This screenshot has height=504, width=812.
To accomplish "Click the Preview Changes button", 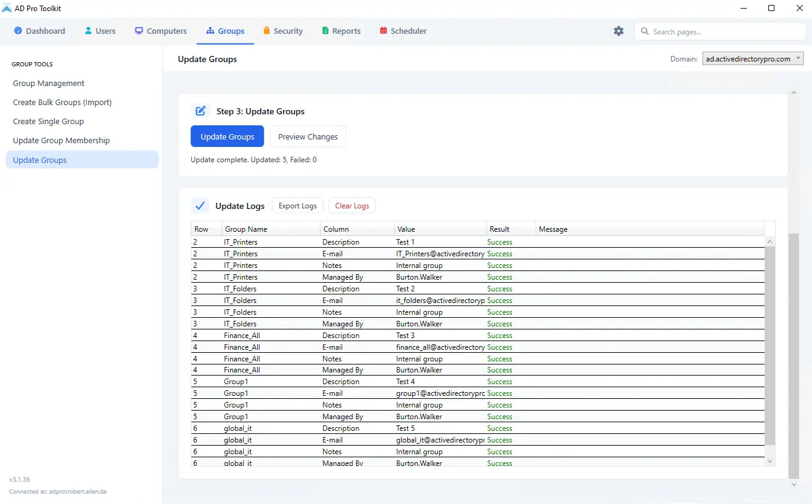I will [308, 136].
